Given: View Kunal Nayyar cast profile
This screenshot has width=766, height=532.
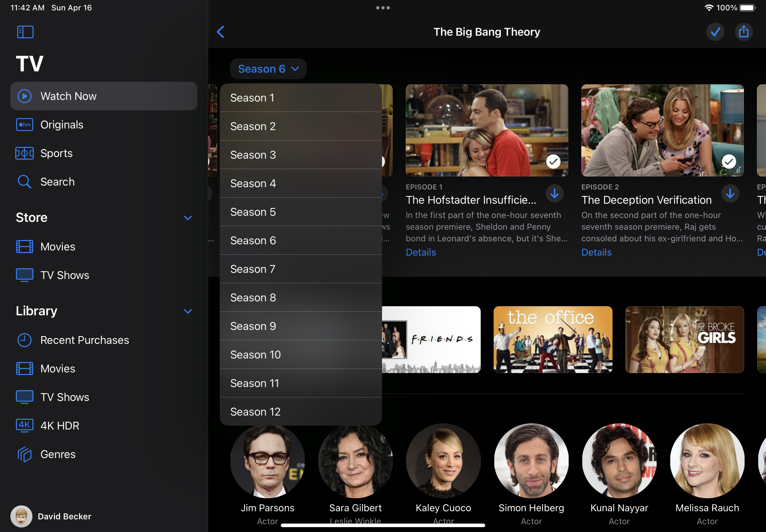Looking at the screenshot, I should tap(619, 461).
